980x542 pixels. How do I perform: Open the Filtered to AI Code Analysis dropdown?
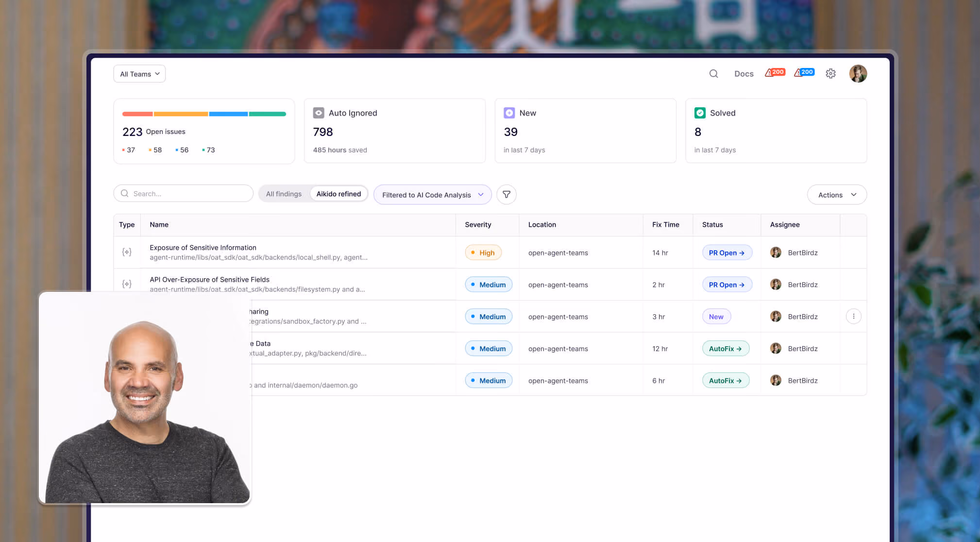click(433, 195)
